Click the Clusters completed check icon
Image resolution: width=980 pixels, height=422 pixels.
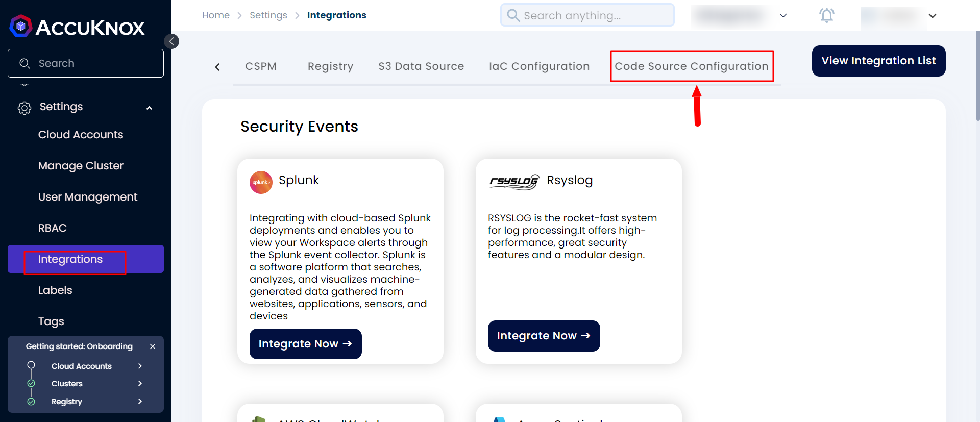click(31, 383)
